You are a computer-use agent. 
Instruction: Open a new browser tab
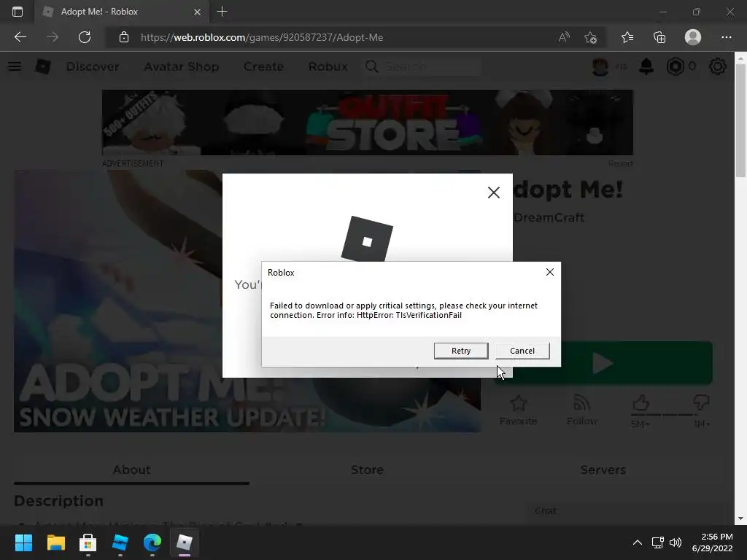[x=222, y=12]
